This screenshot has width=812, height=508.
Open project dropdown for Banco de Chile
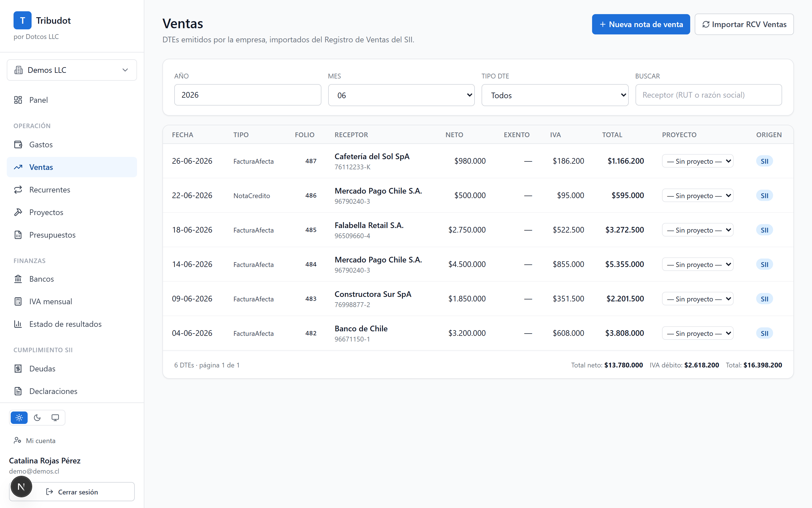tap(698, 333)
